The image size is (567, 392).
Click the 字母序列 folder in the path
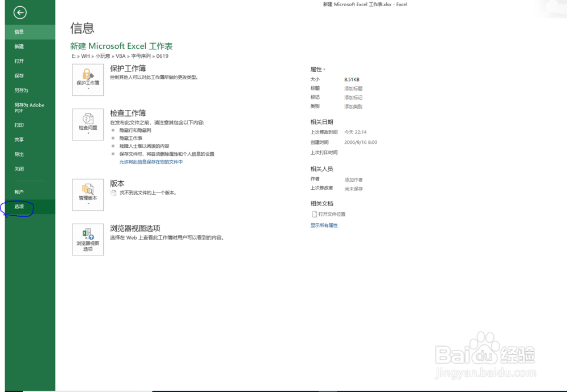tap(141, 56)
